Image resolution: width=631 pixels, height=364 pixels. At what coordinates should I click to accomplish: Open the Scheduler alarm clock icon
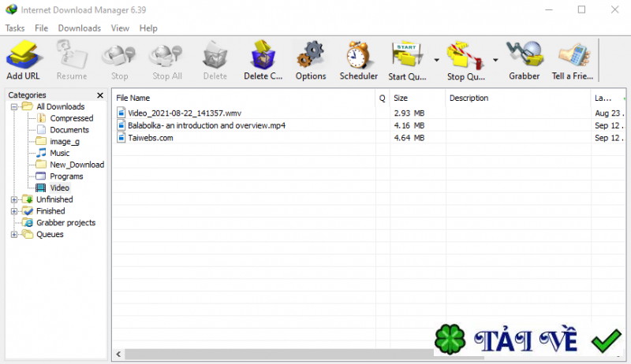click(358, 54)
